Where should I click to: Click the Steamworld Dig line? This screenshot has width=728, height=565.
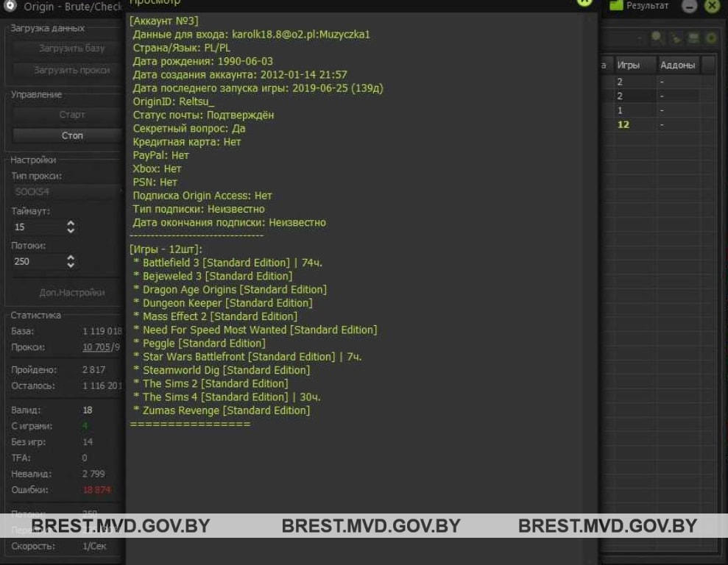[x=222, y=371]
